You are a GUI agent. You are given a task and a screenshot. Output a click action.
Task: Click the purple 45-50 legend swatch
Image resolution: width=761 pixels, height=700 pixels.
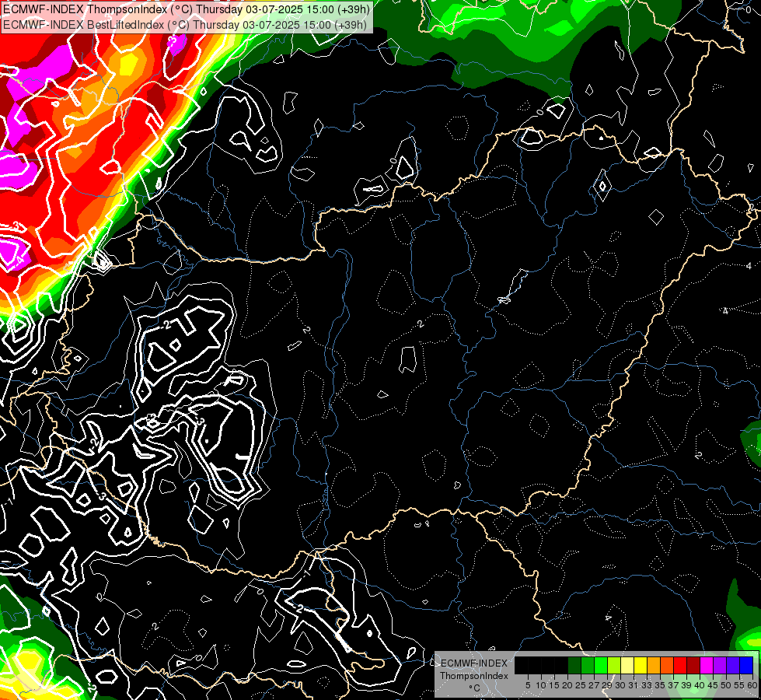tap(721, 665)
